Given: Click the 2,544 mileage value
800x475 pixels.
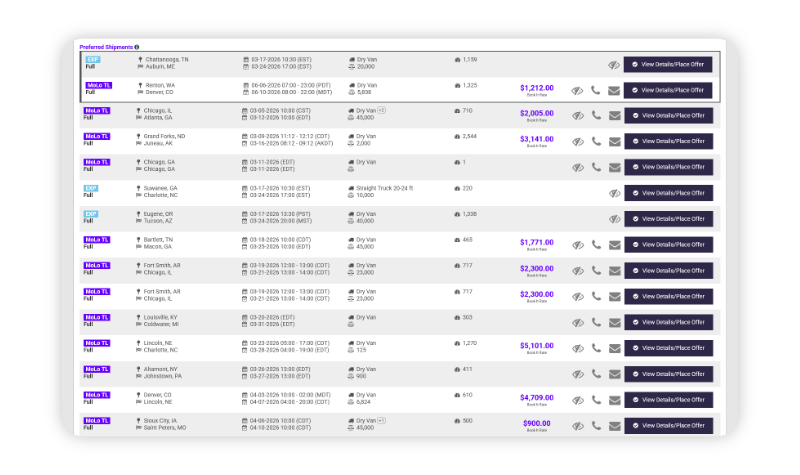Looking at the screenshot, I should pos(469,136).
